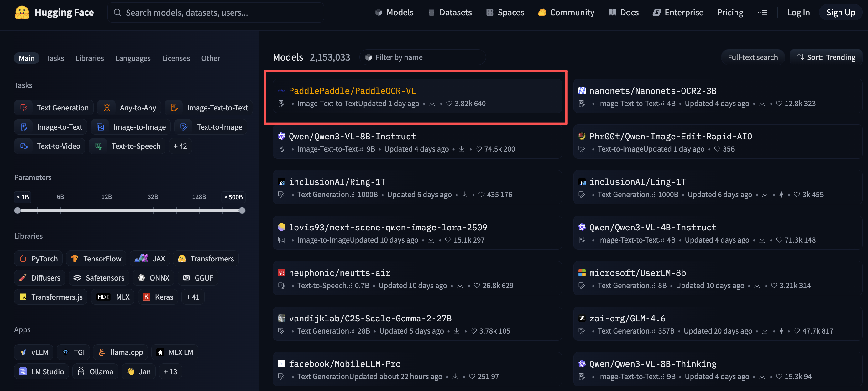Click the Filter by name field
Viewport: 868px width, 391px height.
(x=425, y=57)
